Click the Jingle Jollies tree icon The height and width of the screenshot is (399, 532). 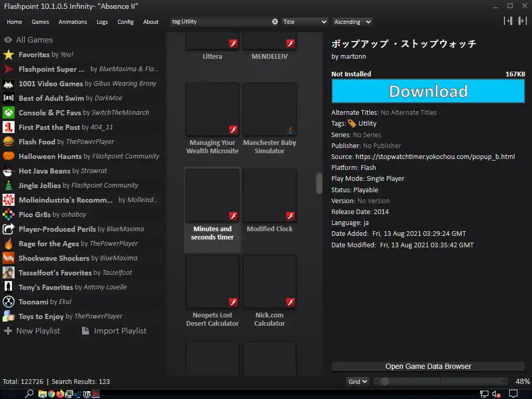pyautogui.click(x=8, y=185)
